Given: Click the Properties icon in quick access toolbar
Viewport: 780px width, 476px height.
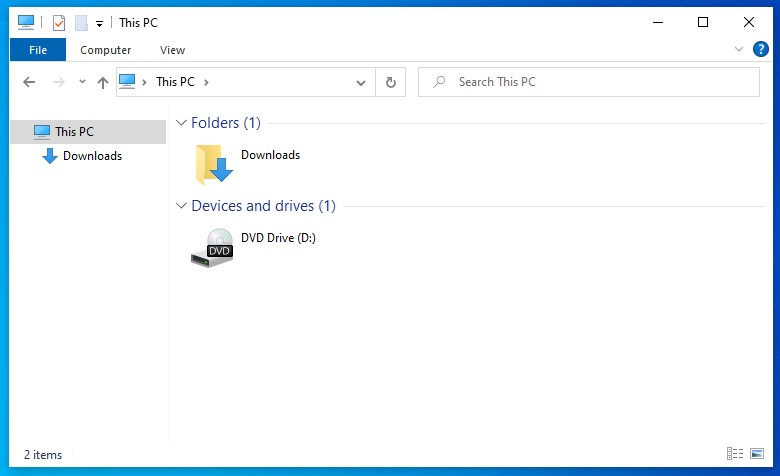Looking at the screenshot, I should coord(59,22).
